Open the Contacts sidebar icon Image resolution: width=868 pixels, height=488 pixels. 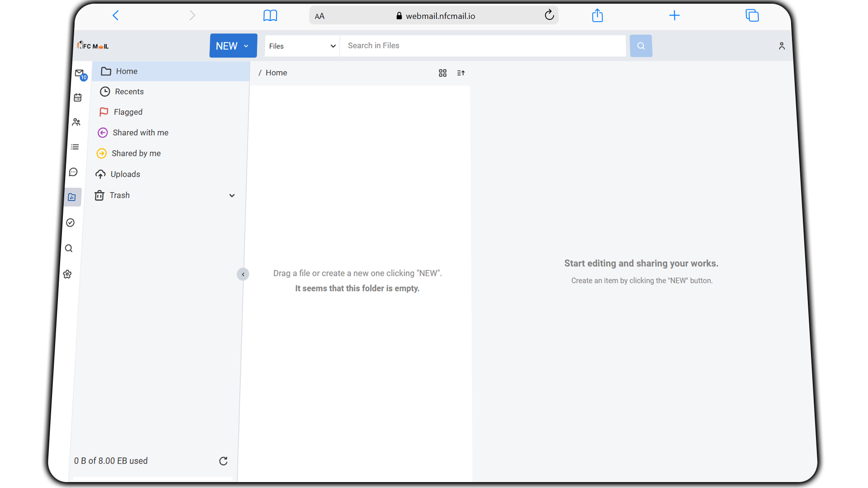pos(76,122)
